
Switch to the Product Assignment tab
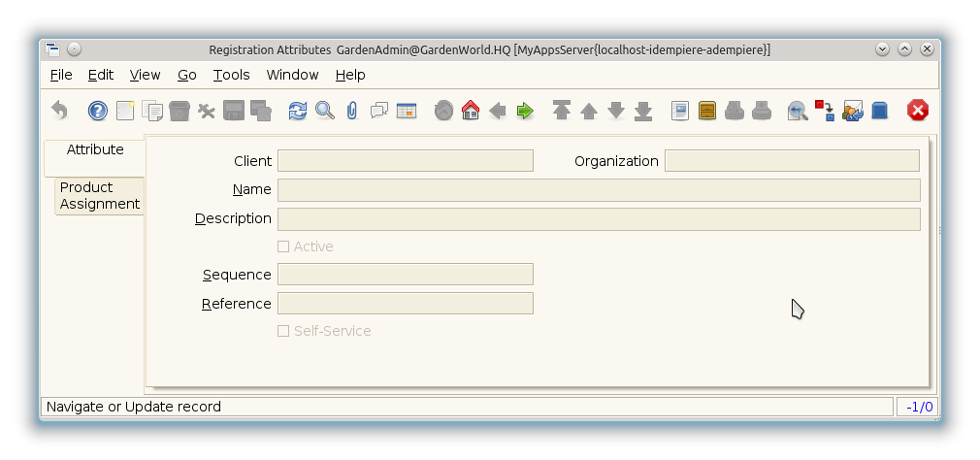(x=99, y=196)
